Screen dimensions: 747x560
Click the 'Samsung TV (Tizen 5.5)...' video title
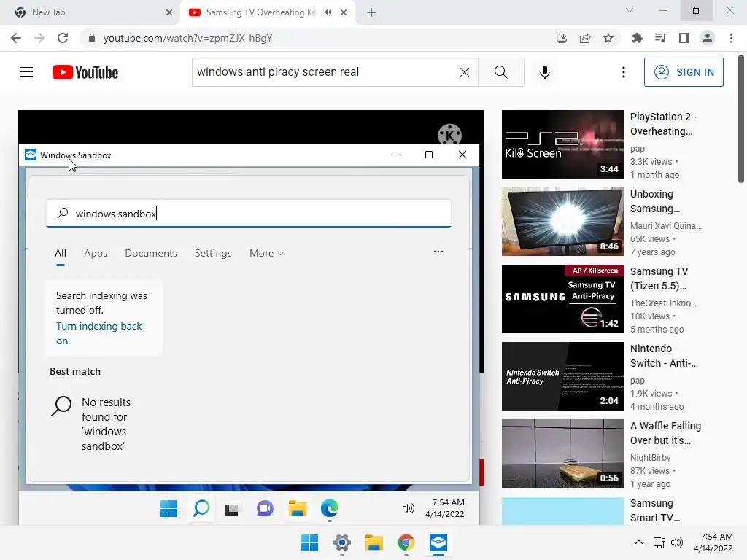659,279
